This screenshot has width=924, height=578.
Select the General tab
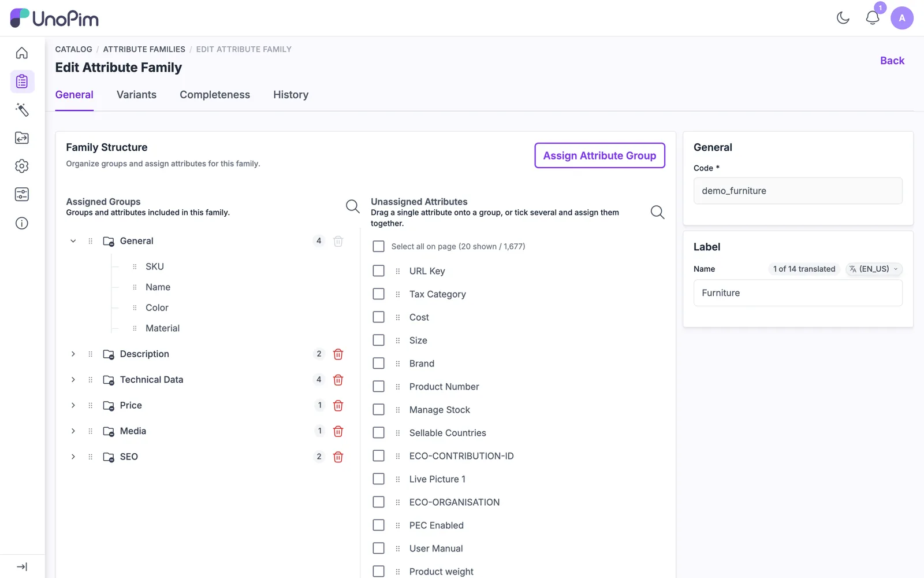pyautogui.click(x=74, y=95)
